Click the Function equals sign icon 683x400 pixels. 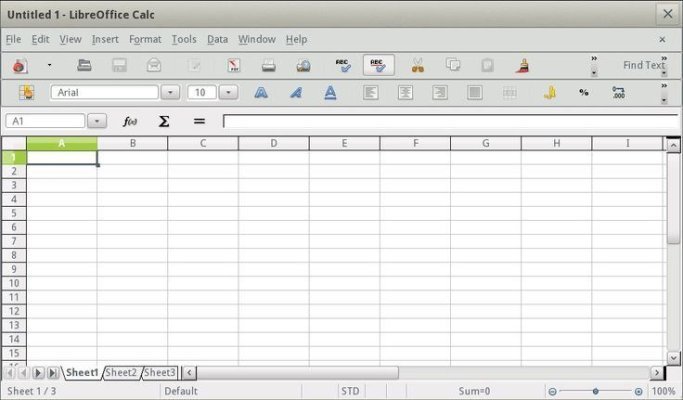coord(199,121)
